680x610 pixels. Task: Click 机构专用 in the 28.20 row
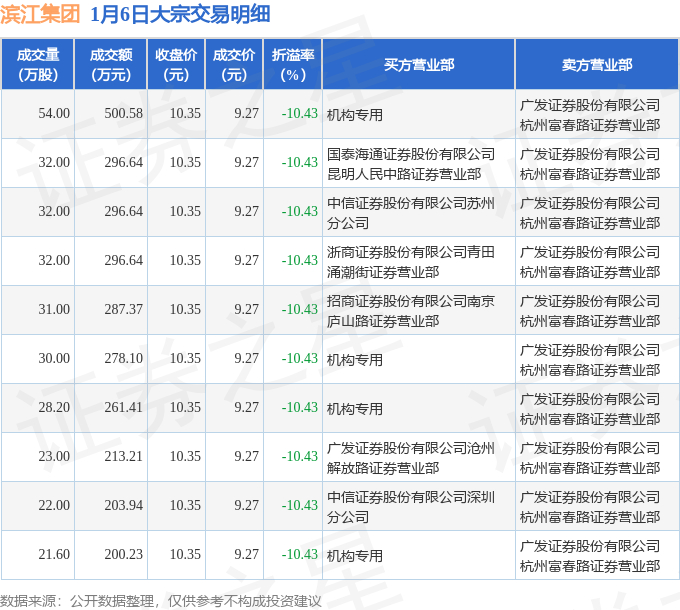point(355,409)
